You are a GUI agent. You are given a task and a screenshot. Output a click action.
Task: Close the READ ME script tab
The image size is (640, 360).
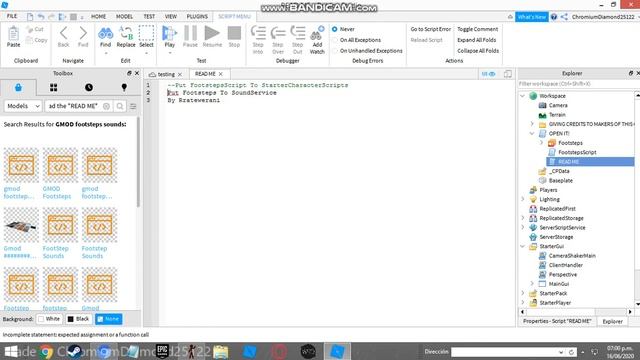(221, 74)
